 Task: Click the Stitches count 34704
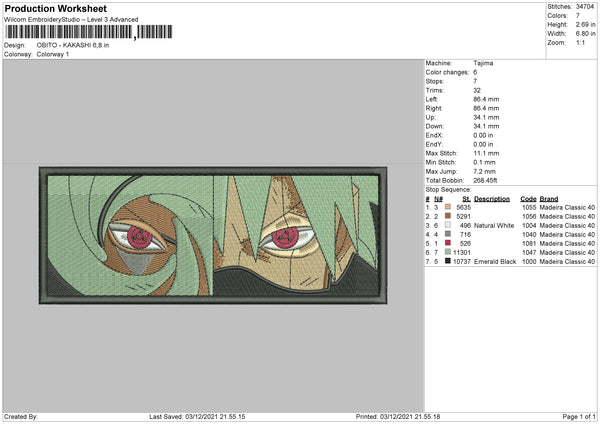point(585,7)
